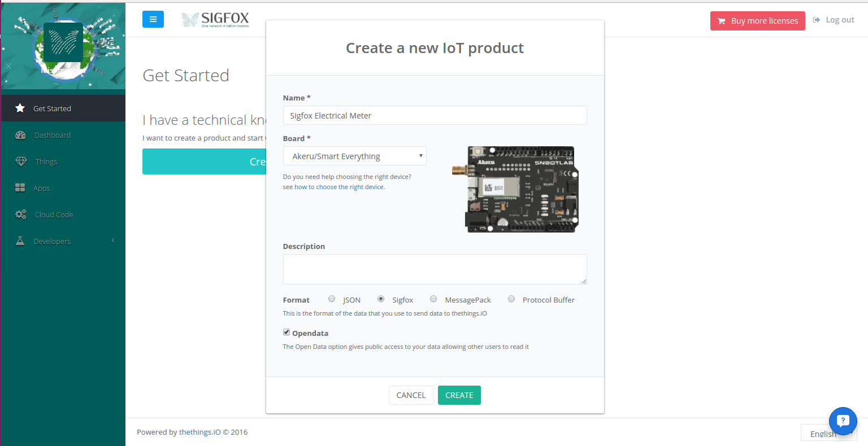Click the Dashboard gauge icon in the sidebar

(x=20, y=135)
